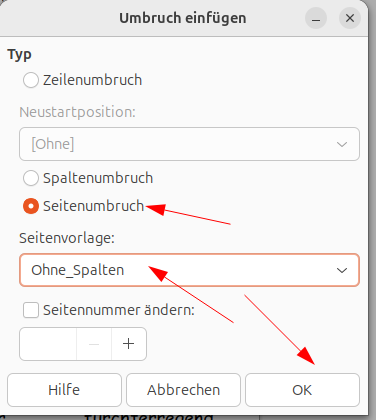The width and height of the screenshot is (376, 420).
Task: Cancel with the Abbrechen button
Action: click(183, 390)
